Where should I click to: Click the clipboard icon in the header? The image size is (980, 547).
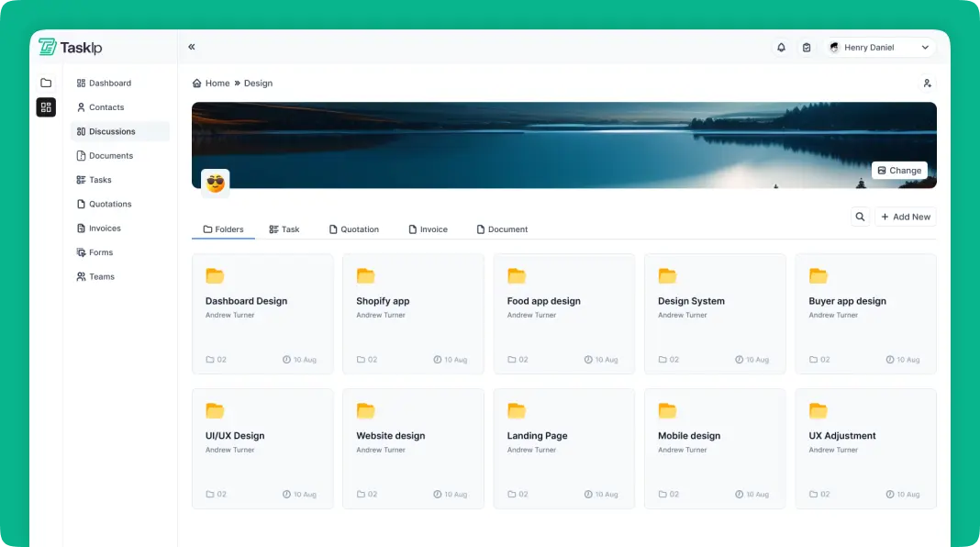[x=807, y=46]
